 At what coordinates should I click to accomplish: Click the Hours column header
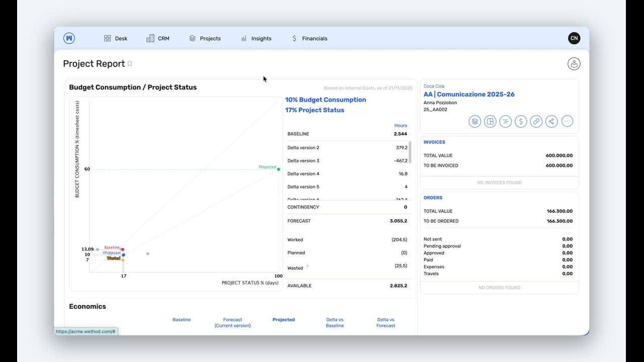400,126
